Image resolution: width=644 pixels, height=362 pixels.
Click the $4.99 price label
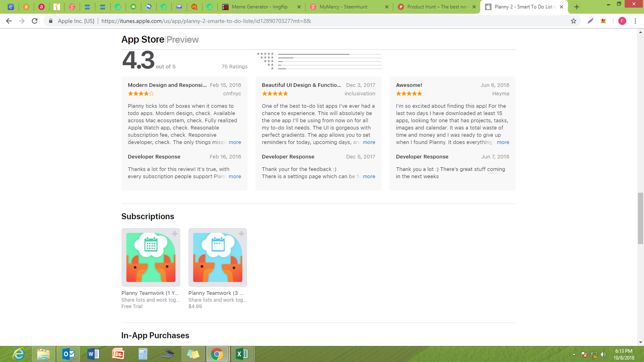195,306
